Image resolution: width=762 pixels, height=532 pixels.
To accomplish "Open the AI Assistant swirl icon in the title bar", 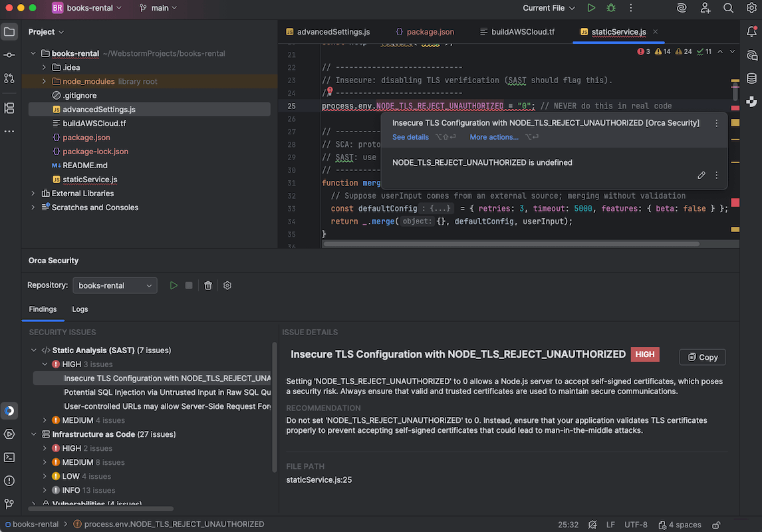I will click(x=682, y=8).
